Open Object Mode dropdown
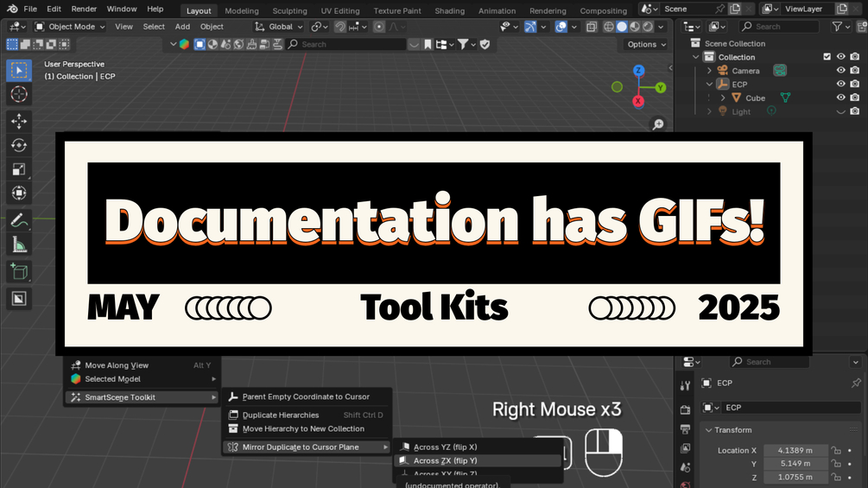The width and height of the screenshot is (868, 488). click(70, 27)
